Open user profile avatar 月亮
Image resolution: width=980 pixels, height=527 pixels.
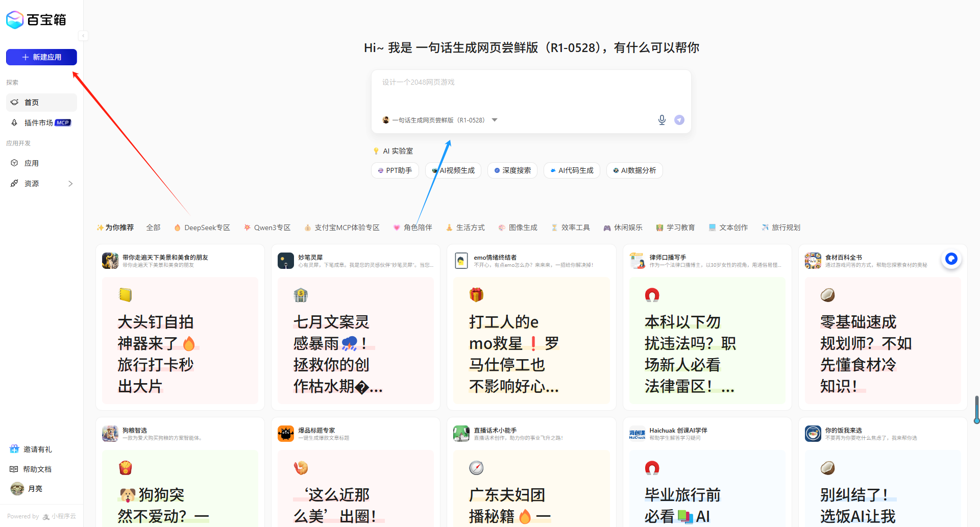pos(17,489)
